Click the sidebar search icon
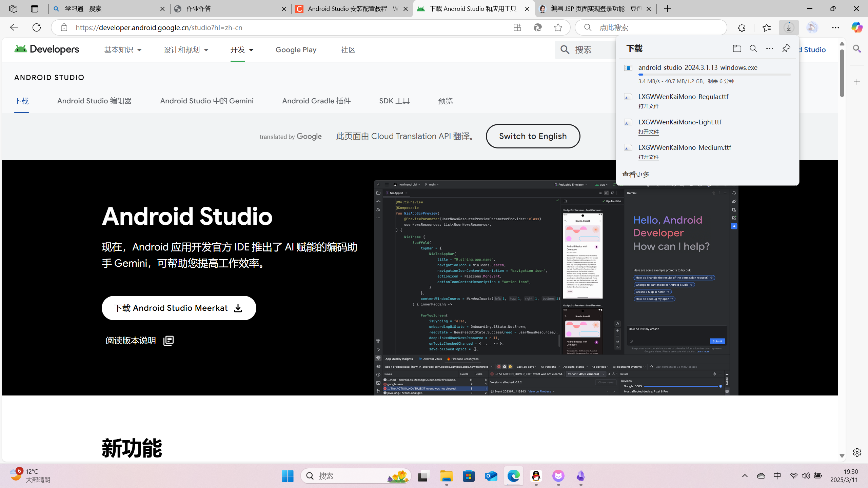Viewport: 868px width, 488px height. tap(857, 49)
